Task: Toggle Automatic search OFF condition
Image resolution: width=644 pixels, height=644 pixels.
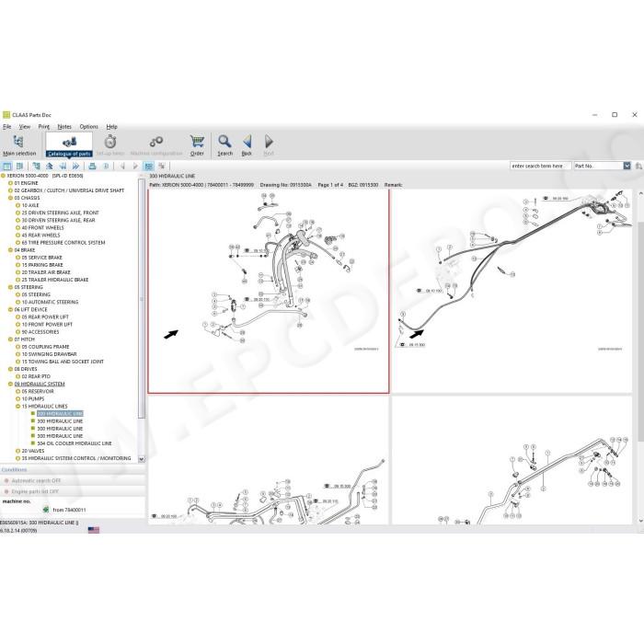Action: coord(73,480)
